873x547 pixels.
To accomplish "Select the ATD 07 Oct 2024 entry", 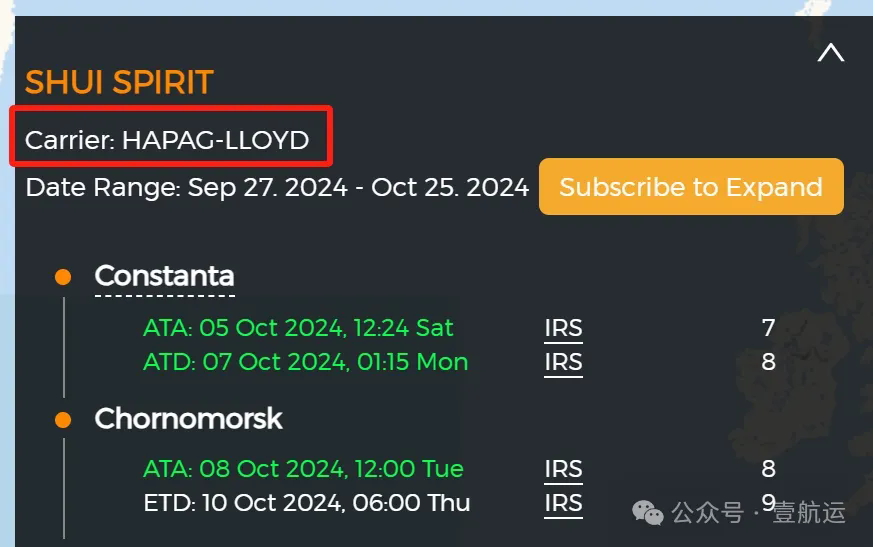I will (x=306, y=363).
